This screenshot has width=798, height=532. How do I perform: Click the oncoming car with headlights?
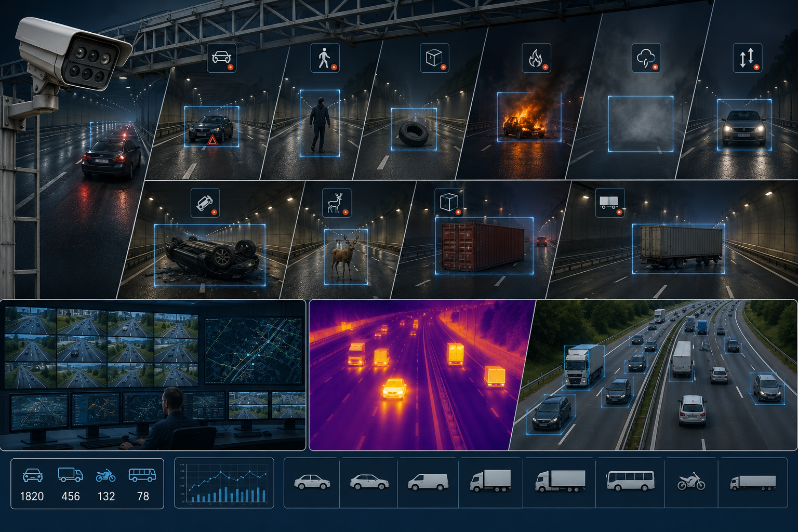click(x=743, y=128)
